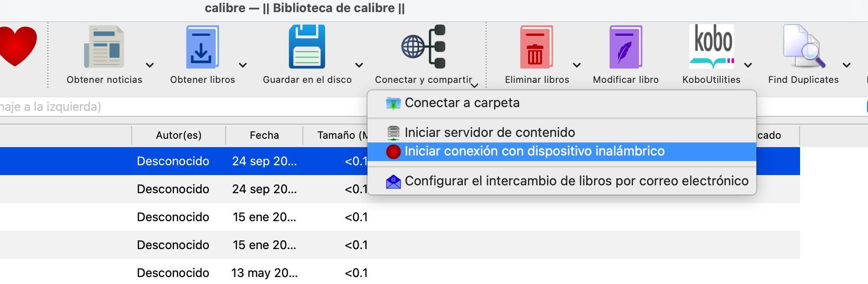The image size is (868, 284).
Task: Expand the Obtener noticias dropdown arrow
Action: click(150, 65)
